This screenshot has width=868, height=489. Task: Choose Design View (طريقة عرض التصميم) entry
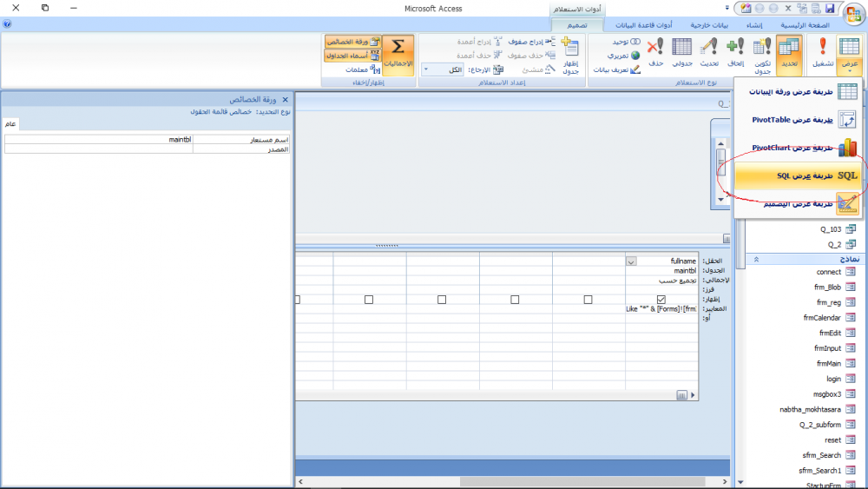click(799, 204)
